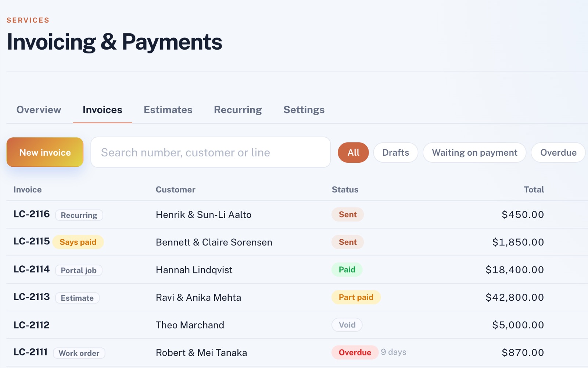Open the Settings tab
The width and height of the screenshot is (588, 368).
tap(304, 110)
